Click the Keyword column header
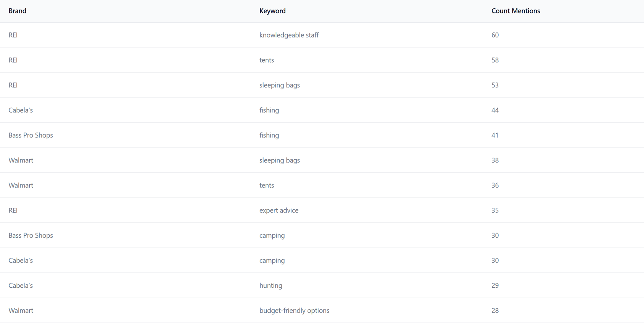Image resolution: width=644 pixels, height=327 pixels. [272, 11]
